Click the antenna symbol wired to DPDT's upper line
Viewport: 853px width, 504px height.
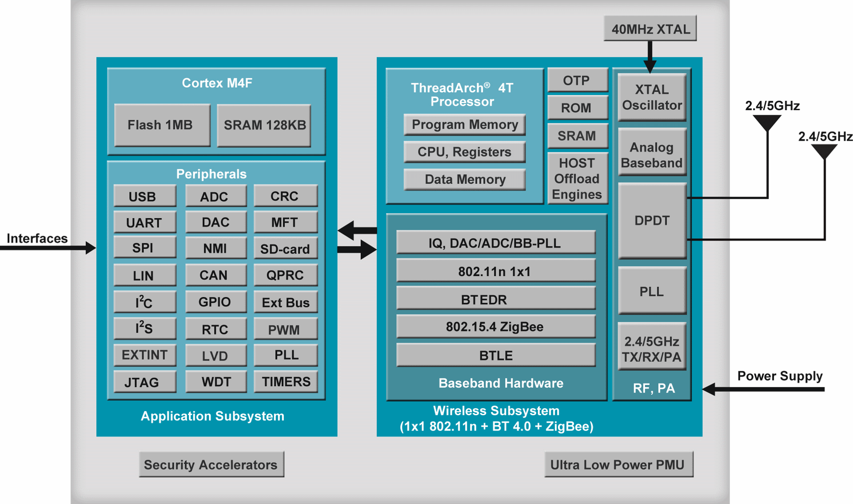(767, 123)
